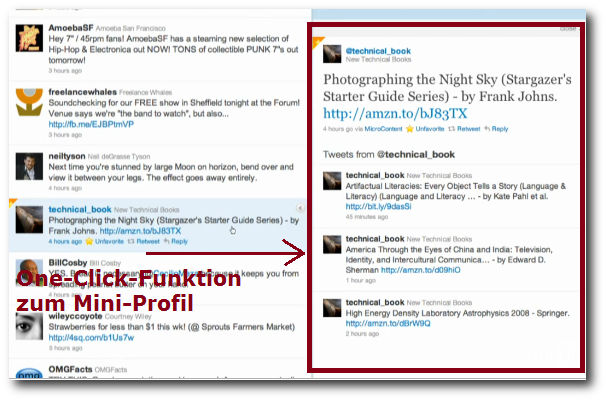Click Retweet in the detail panel
607x401 pixels.
(464, 129)
